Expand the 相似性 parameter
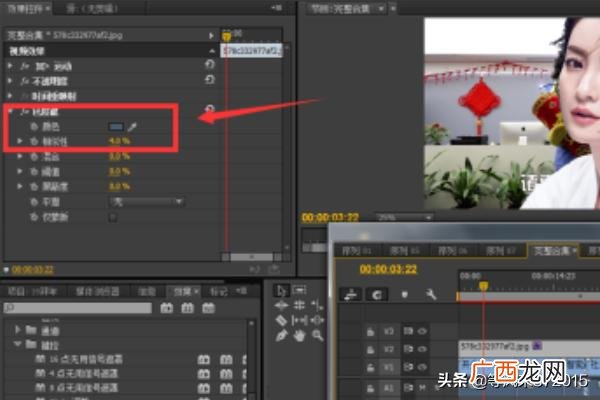Screen dimensions: 600x400 pos(20,141)
